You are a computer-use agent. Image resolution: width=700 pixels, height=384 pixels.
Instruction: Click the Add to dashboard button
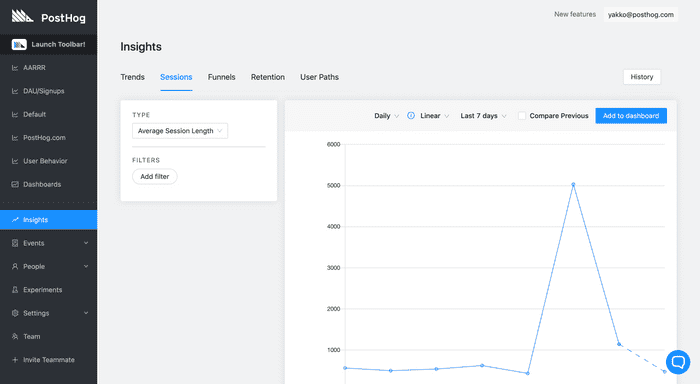(x=631, y=116)
